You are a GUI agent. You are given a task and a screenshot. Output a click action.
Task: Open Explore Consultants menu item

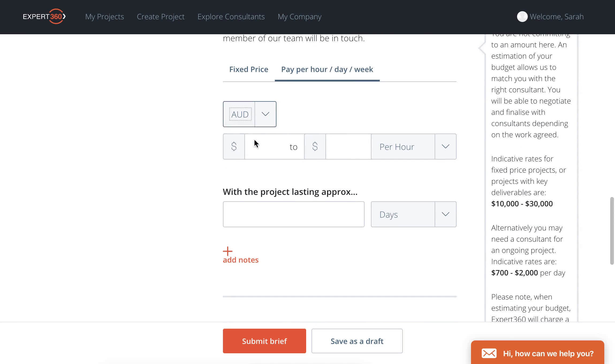[231, 17]
